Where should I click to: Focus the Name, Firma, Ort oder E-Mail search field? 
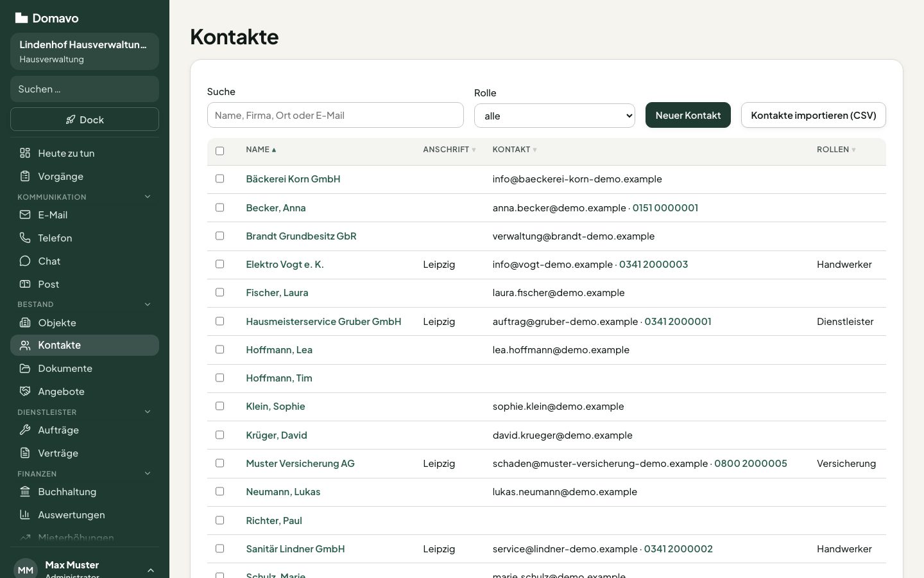336,115
